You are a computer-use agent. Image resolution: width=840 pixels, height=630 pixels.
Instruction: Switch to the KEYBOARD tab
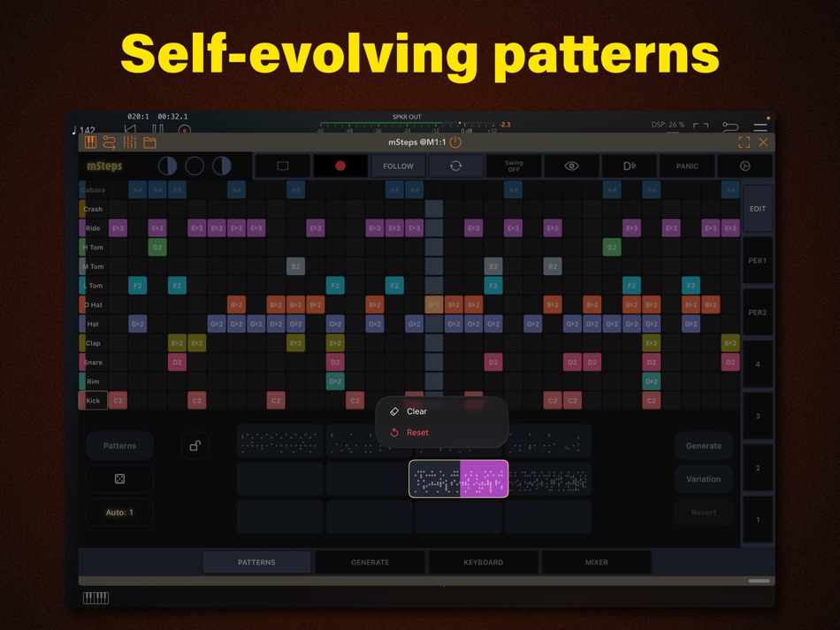coord(483,563)
